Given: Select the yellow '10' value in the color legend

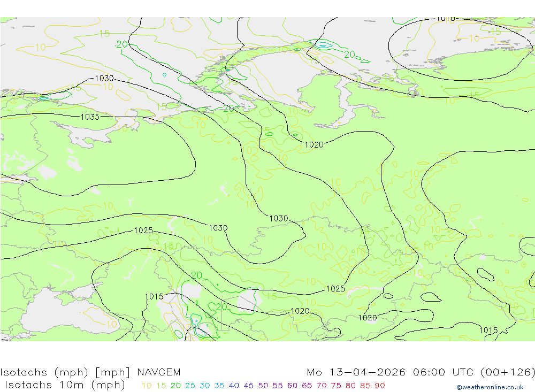Looking at the screenshot, I should (x=147, y=386).
